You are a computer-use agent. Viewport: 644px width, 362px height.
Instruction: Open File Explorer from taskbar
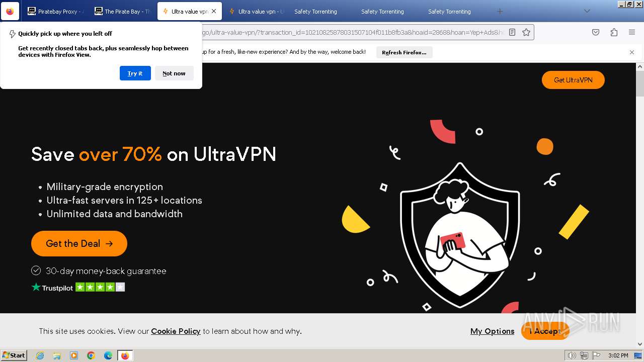pos(57,355)
